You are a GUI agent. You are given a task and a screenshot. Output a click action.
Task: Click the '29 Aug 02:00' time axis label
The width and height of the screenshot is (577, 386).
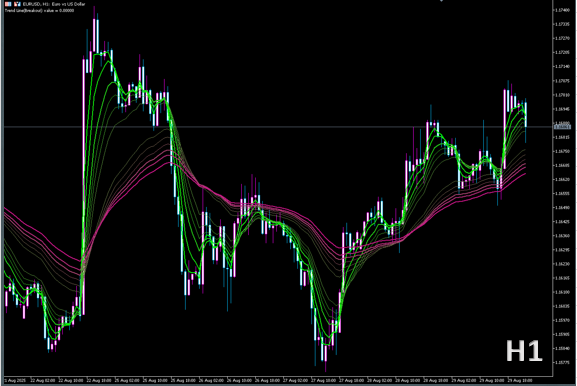464,380
